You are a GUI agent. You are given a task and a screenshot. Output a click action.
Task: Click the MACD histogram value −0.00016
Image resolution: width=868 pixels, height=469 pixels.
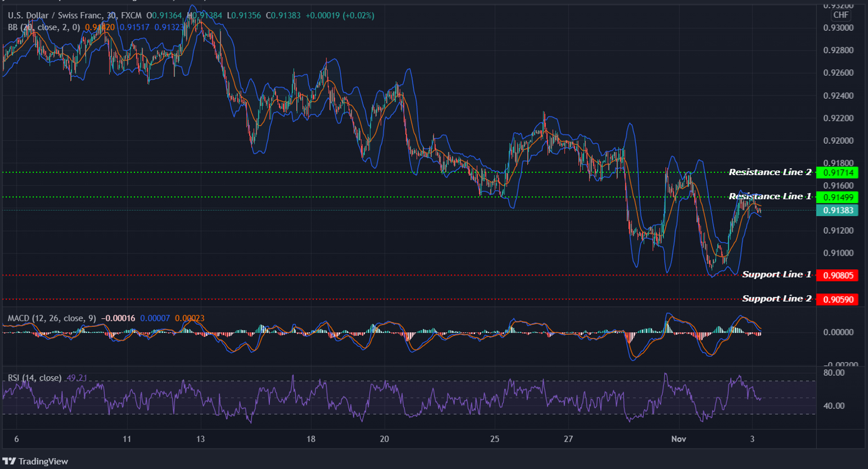coord(118,318)
